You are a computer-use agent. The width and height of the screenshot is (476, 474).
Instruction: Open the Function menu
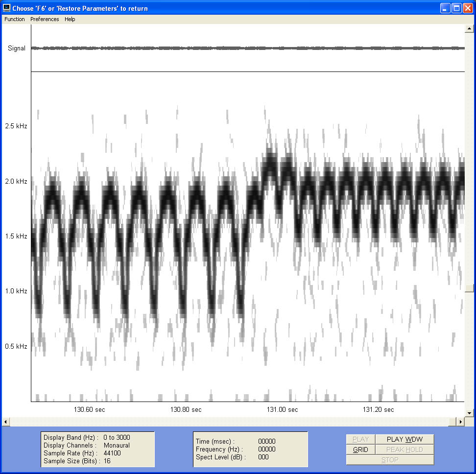15,19
